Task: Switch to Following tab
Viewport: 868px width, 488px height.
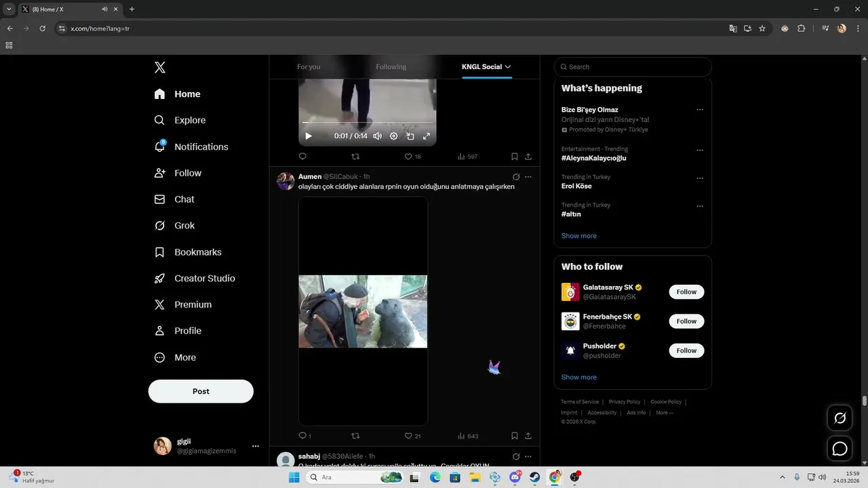Action: (x=391, y=66)
